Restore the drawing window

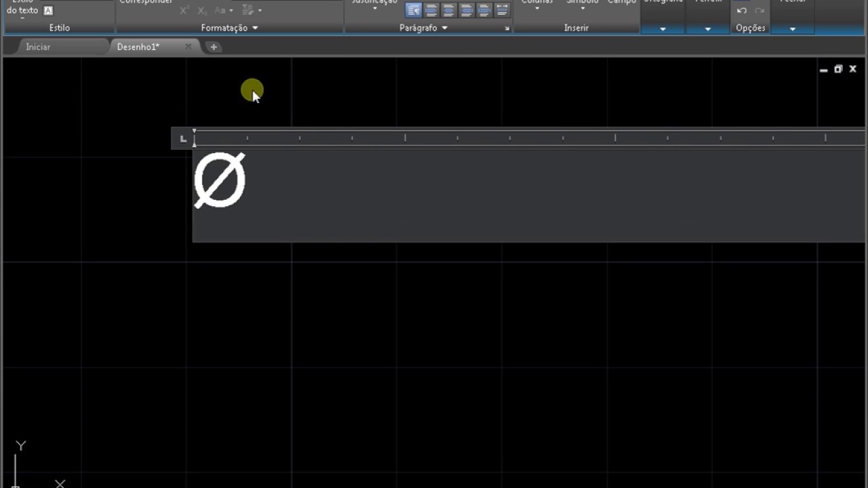tap(838, 69)
